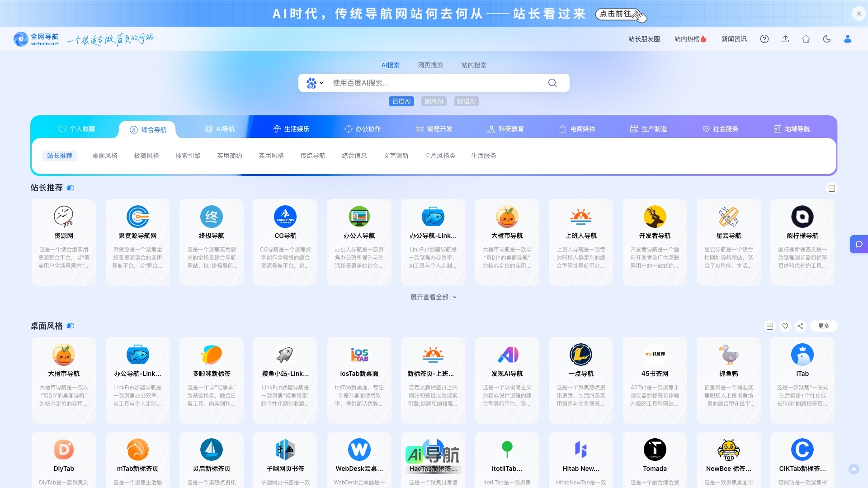The height and width of the screenshot is (488, 868).
Task: Select the 百度AI search engine option
Action: [x=401, y=101]
